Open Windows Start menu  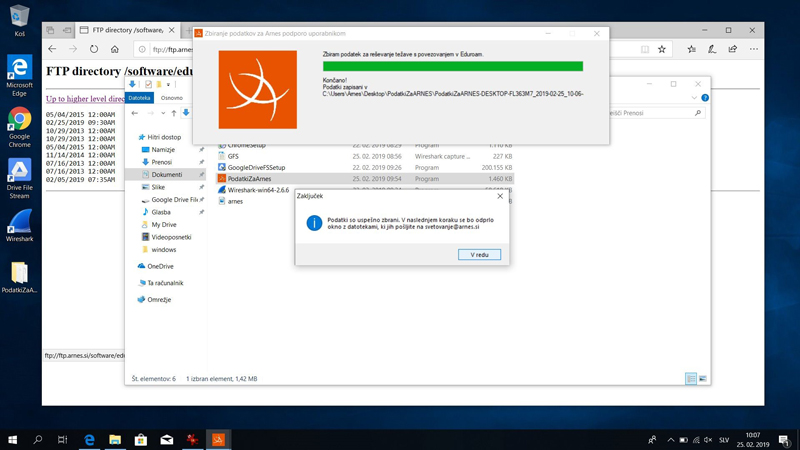click(12, 439)
